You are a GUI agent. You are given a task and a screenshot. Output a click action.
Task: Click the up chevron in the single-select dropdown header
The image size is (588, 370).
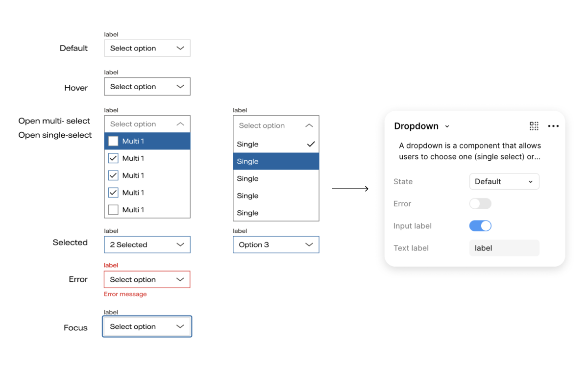tap(309, 125)
